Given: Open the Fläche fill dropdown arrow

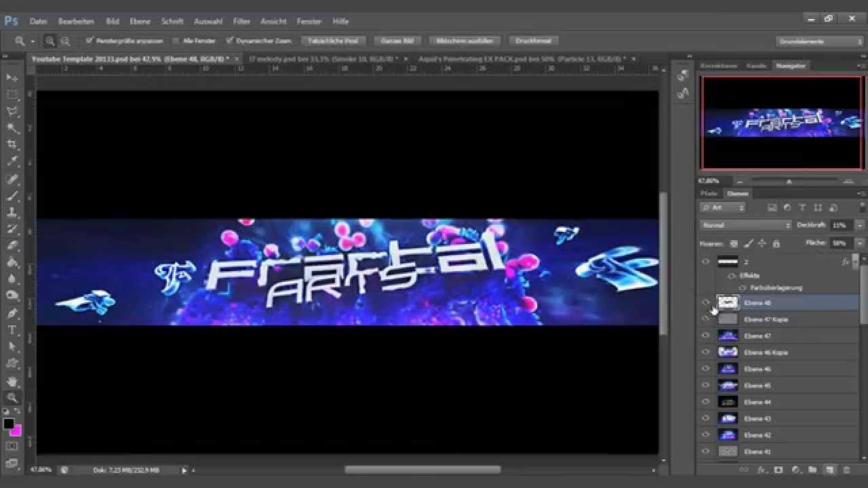Looking at the screenshot, I should pos(860,243).
